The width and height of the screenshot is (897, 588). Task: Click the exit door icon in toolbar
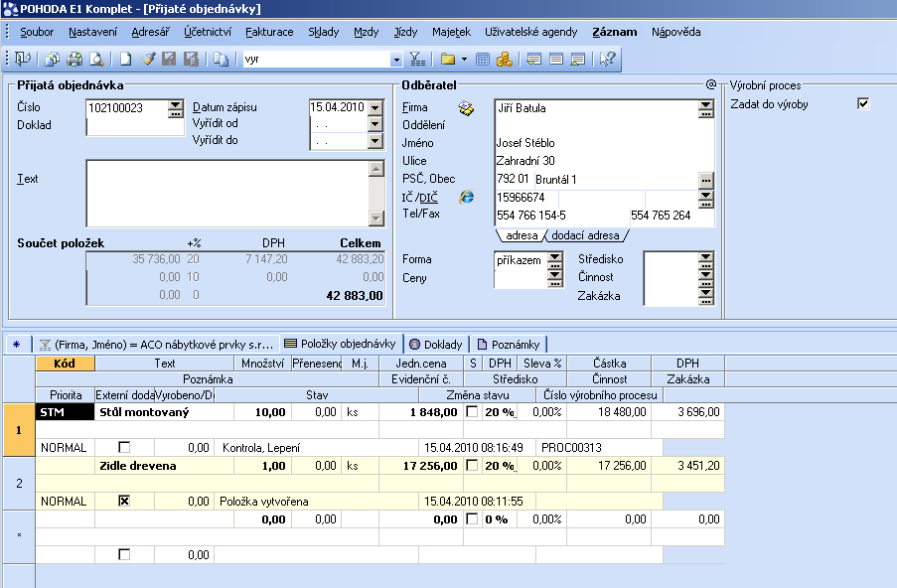click(x=23, y=59)
